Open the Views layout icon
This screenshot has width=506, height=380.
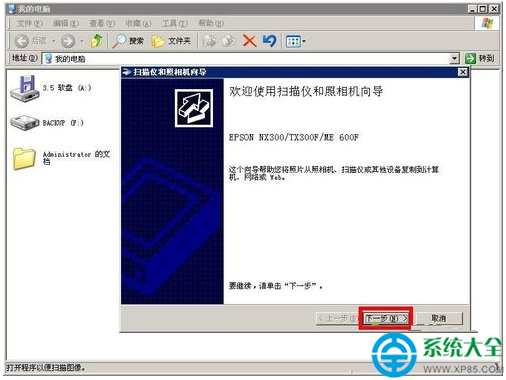click(293, 41)
